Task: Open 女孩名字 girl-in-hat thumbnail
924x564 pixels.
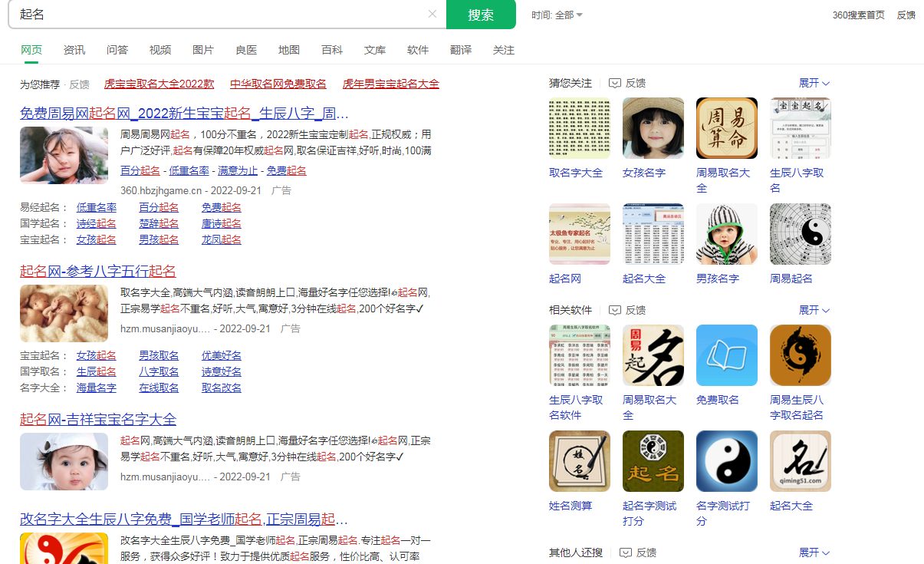Action: tap(653, 128)
